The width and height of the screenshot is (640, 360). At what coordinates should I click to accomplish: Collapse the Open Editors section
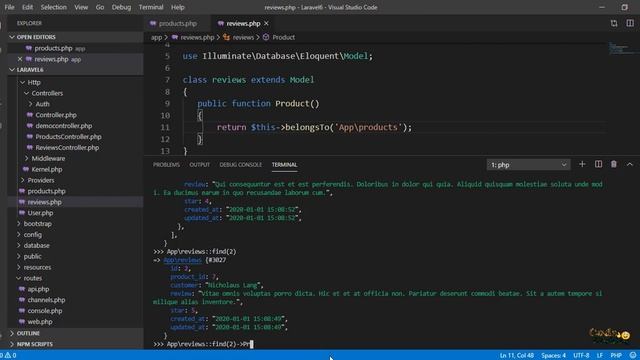(x=36, y=37)
